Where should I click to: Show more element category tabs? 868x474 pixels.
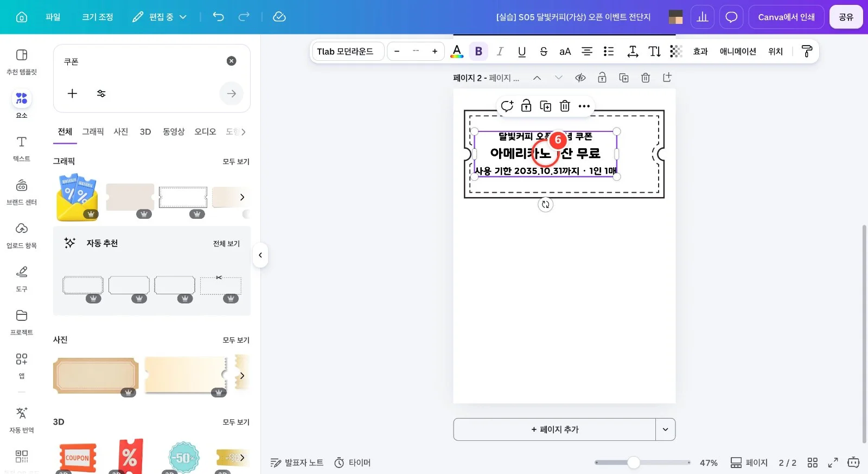[x=243, y=131]
